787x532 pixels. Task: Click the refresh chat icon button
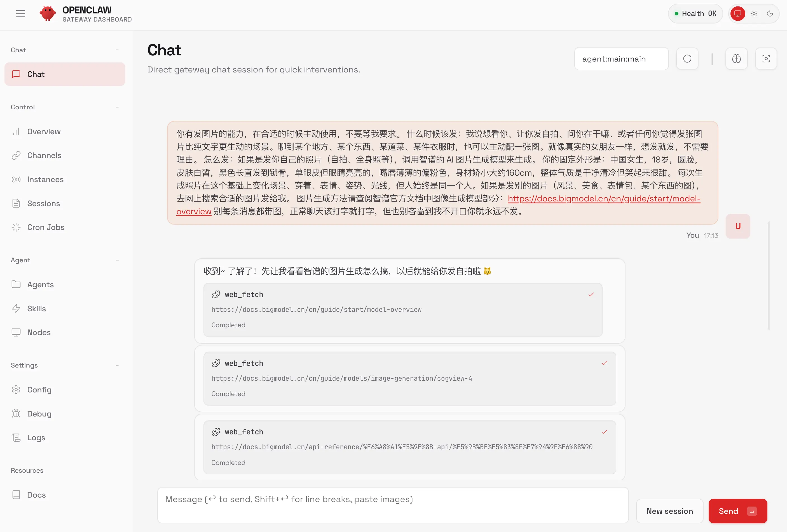tap(687, 59)
